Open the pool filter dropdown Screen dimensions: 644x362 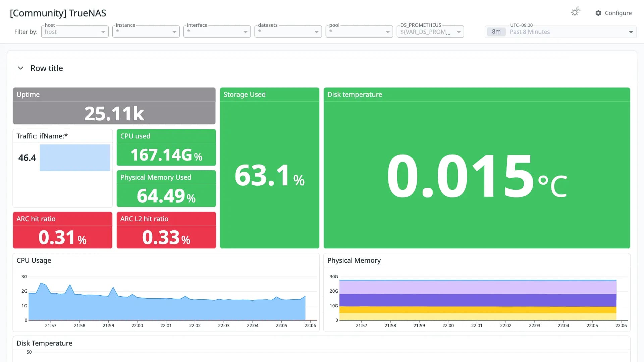[x=359, y=32]
